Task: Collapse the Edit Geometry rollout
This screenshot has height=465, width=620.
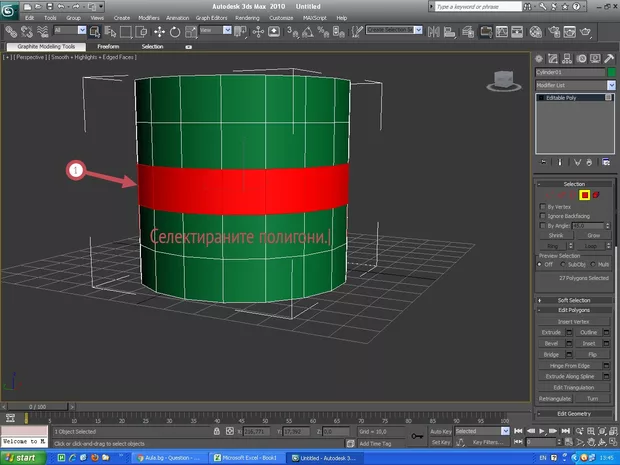Action: (574, 413)
